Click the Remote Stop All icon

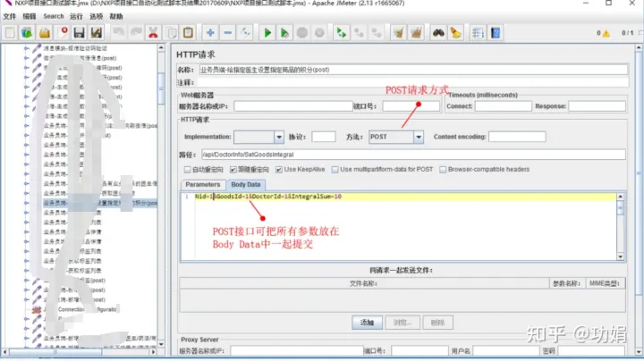pyautogui.click(x=359, y=33)
